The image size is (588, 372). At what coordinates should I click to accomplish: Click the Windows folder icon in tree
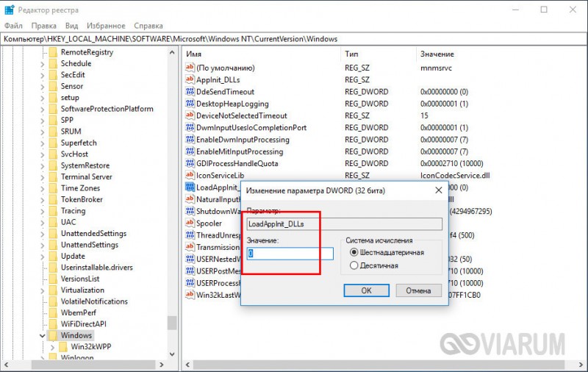tap(53, 335)
